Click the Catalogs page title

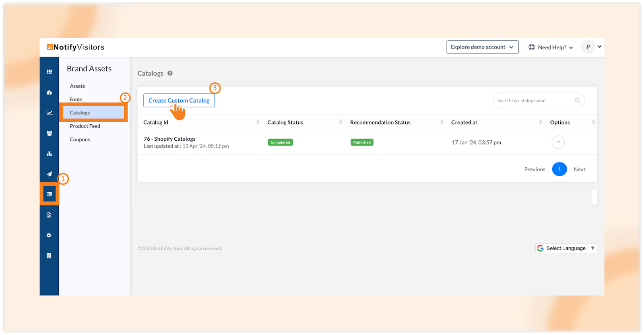tap(150, 73)
